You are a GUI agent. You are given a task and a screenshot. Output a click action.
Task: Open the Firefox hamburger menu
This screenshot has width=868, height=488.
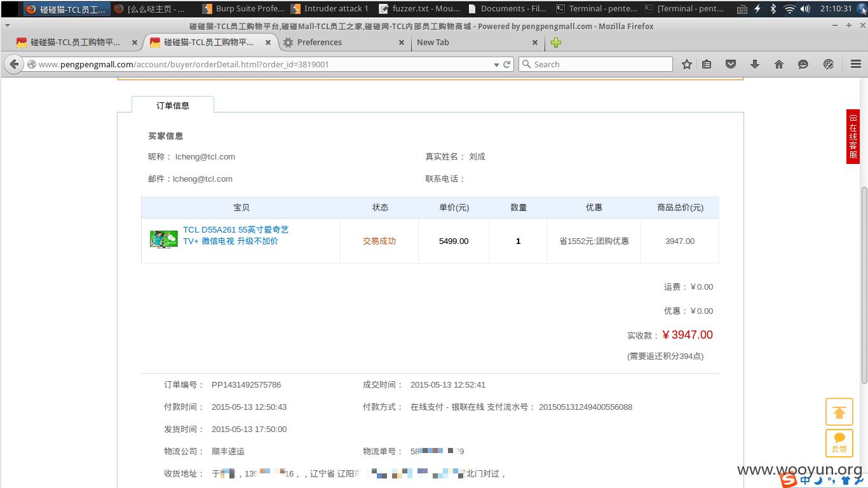pos(855,64)
